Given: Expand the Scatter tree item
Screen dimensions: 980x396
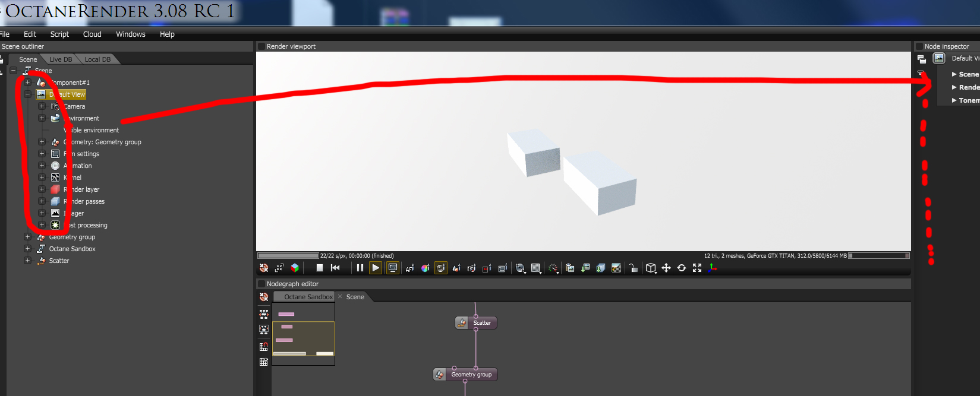Looking at the screenshot, I should 27,261.
